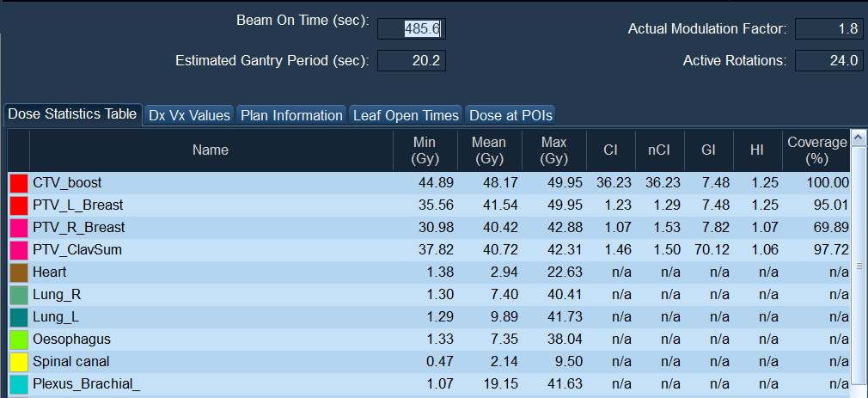Screen dimensions: 868x398
Task: Select the Leaf Open Times tab
Action: [x=406, y=115]
